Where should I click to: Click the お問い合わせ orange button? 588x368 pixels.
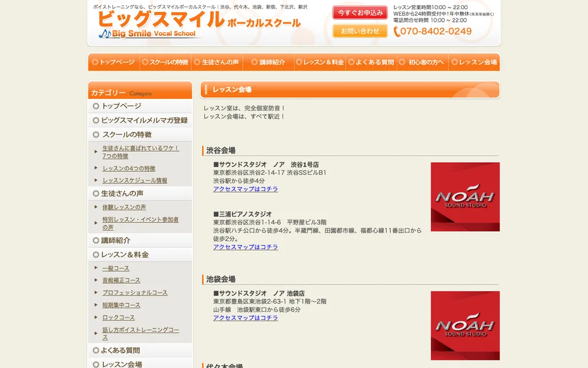(360, 31)
